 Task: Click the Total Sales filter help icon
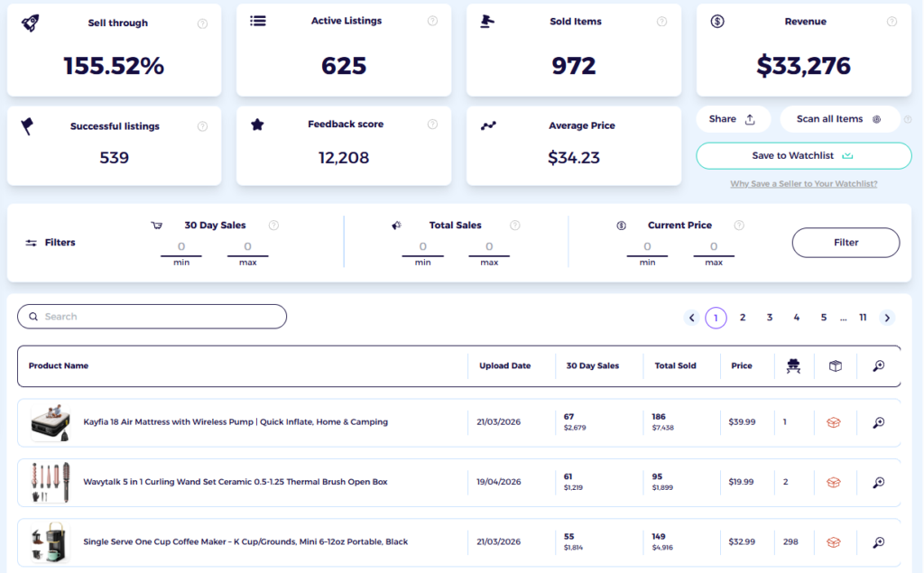click(515, 226)
